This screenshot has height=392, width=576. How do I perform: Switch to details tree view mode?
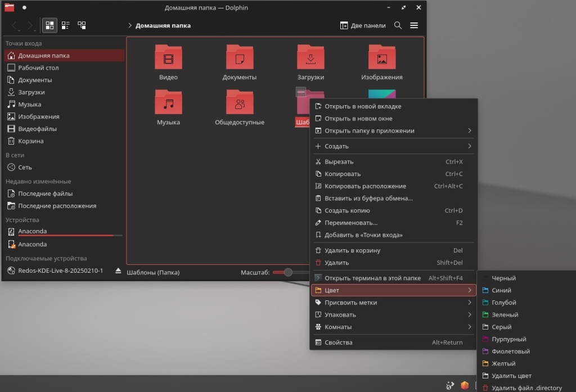coord(82,25)
